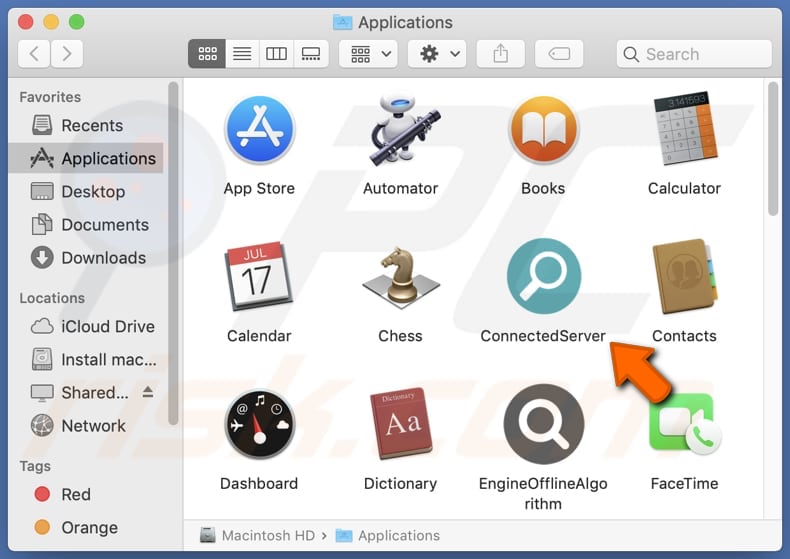Screen dimensions: 790x559
Task: Select the Contacts address book icon
Action: tap(685, 276)
